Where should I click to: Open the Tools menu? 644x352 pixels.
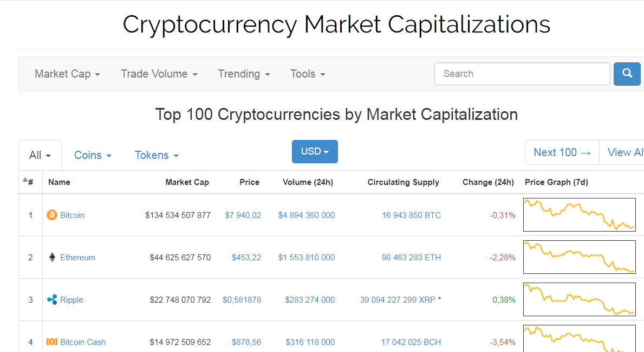(308, 74)
